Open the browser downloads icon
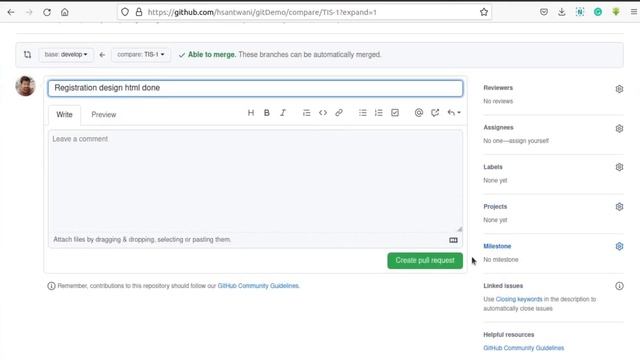The image size is (640, 360). click(x=562, y=12)
